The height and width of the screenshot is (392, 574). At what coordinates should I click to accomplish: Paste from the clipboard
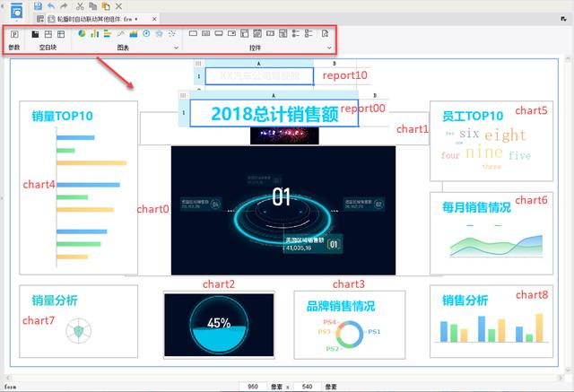click(106, 6)
